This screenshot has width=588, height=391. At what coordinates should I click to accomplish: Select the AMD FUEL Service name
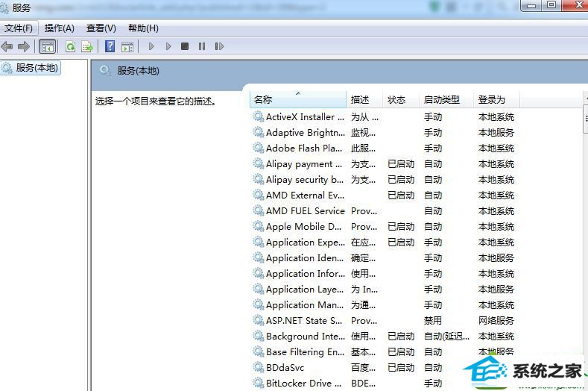[x=306, y=211]
